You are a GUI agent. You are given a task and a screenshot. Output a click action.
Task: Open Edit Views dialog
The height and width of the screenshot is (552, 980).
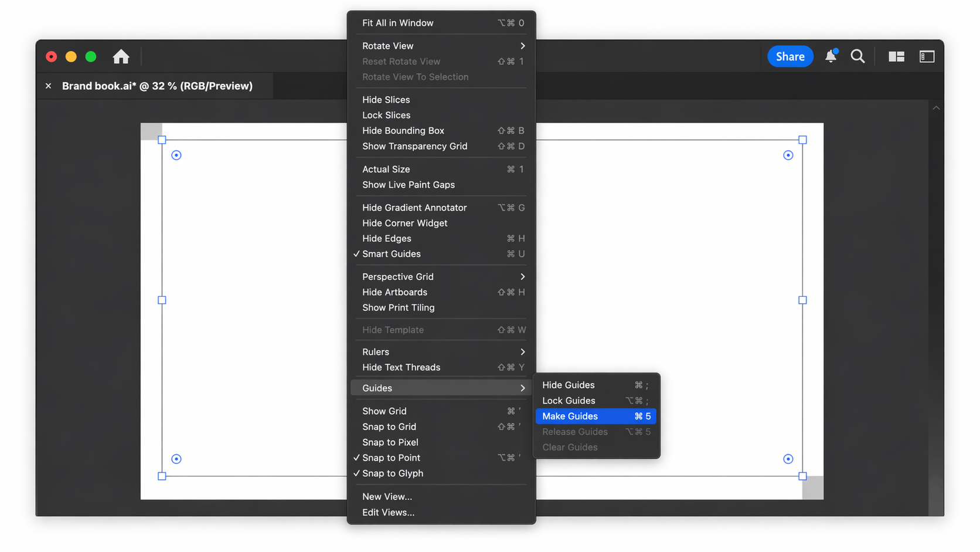441,512
